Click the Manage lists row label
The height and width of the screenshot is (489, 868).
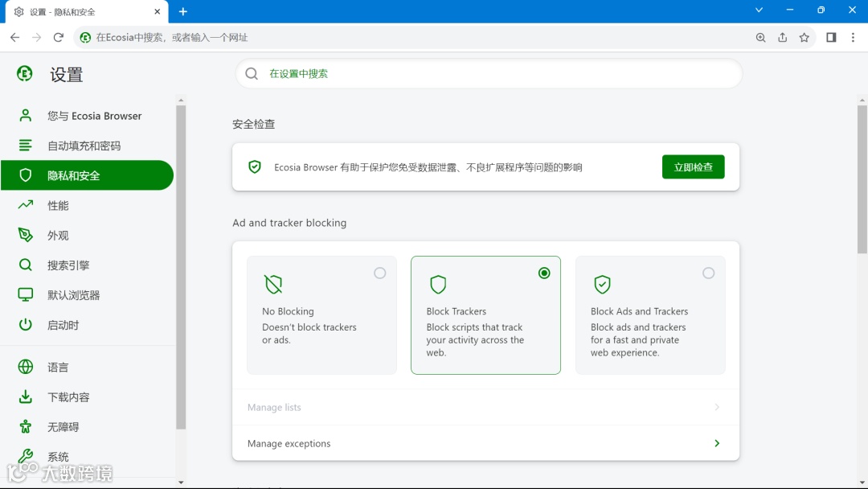tap(274, 407)
